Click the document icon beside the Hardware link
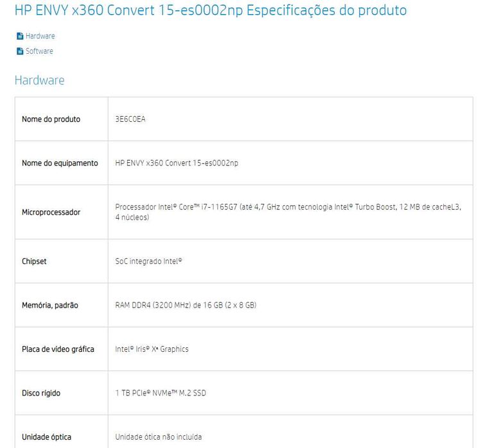The image size is (494, 448). [20, 37]
